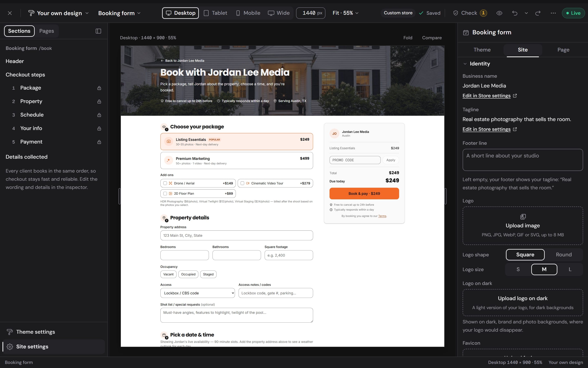Click the Book & pay $249 button
Screen dimensions: 588x368
[x=364, y=193]
